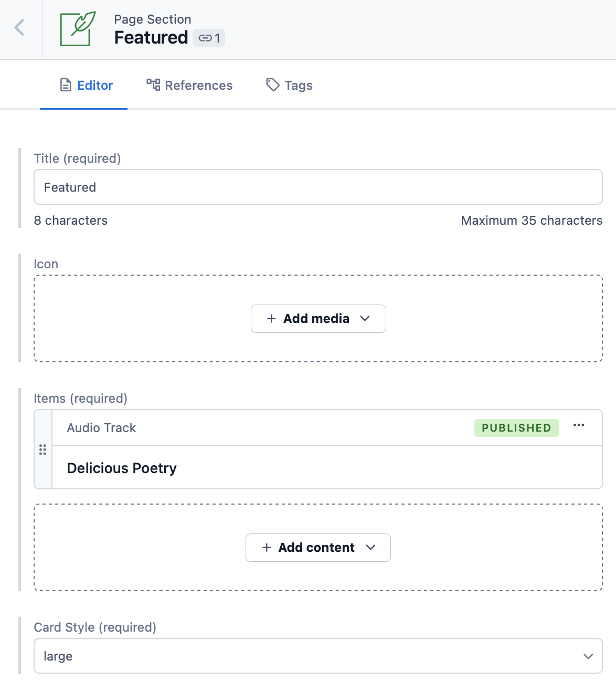The height and width of the screenshot is (691, 616).
Task: Expand the Add media dropdown chevron
Action: click(x=365, y=319)
